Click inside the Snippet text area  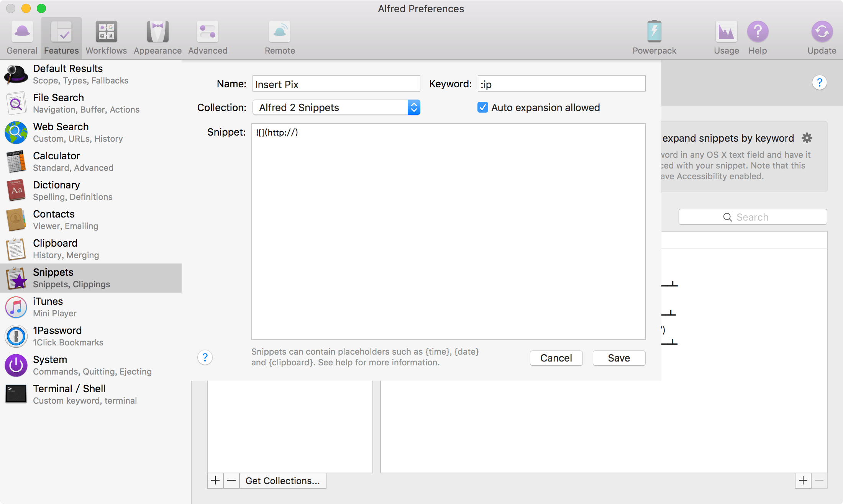(x=449, y=232)
